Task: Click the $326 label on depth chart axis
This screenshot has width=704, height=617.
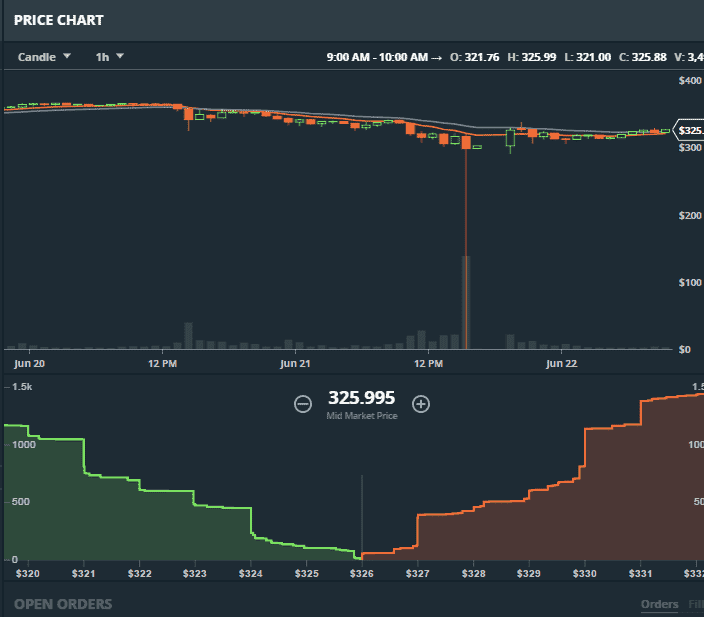Action: (362, 574)
